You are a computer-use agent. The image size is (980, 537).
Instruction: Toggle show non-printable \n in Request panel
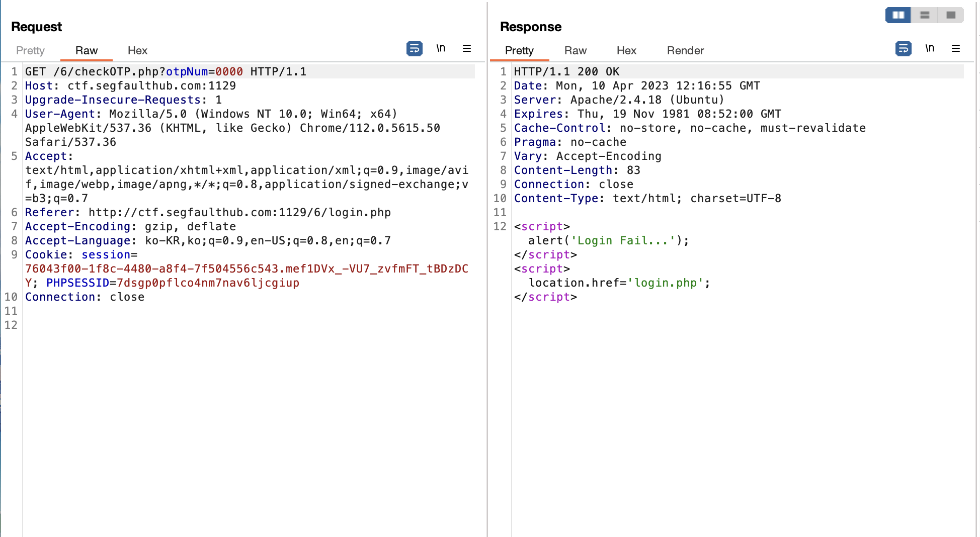pos(441,48)
